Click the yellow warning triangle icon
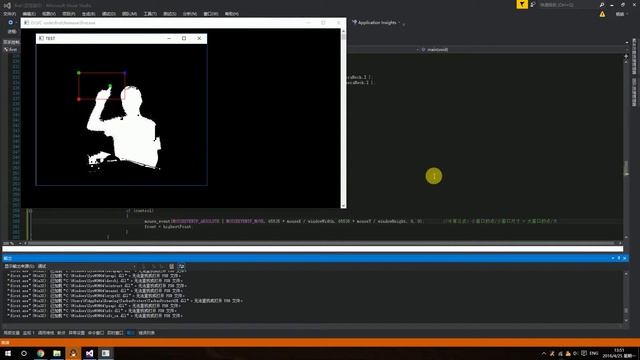 [602, 14]
